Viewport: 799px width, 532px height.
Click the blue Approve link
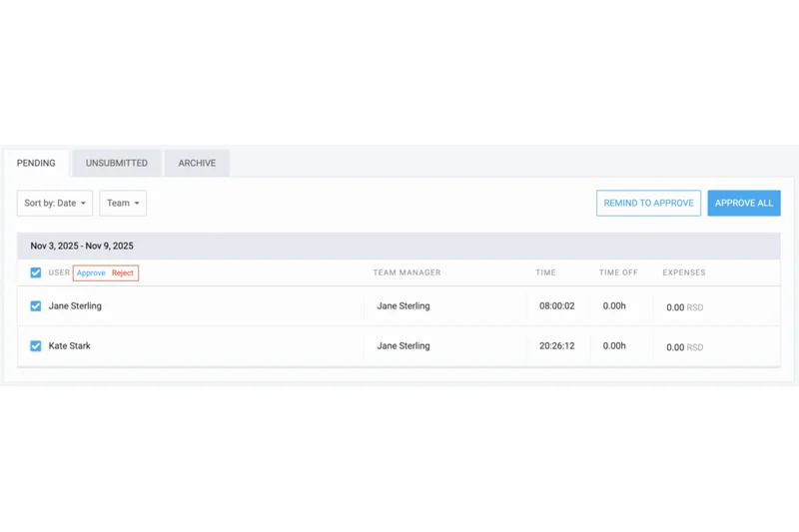tap(91, 272)
